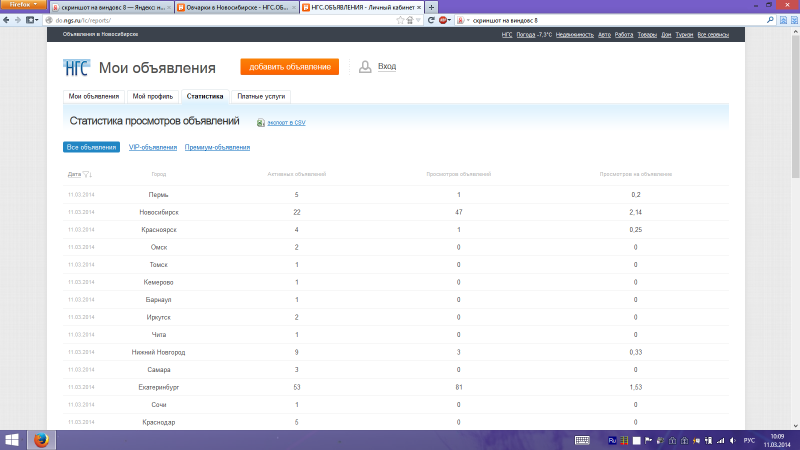Click first blue bookmark icon right of search

[783, 20]
